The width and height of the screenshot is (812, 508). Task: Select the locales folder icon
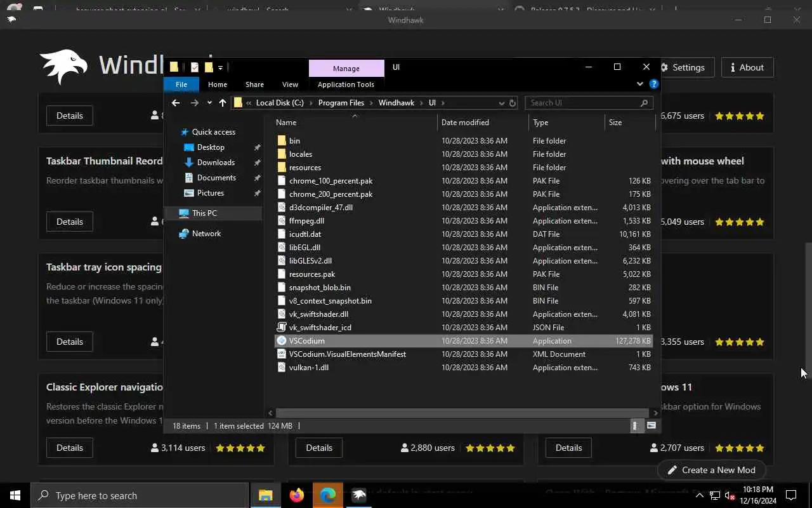(282, 154)
